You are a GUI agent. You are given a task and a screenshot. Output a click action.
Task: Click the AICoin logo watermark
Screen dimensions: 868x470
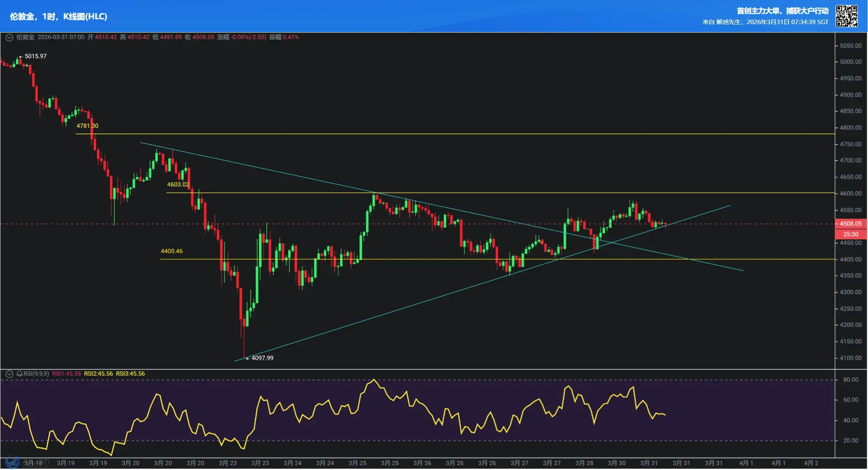12,462
